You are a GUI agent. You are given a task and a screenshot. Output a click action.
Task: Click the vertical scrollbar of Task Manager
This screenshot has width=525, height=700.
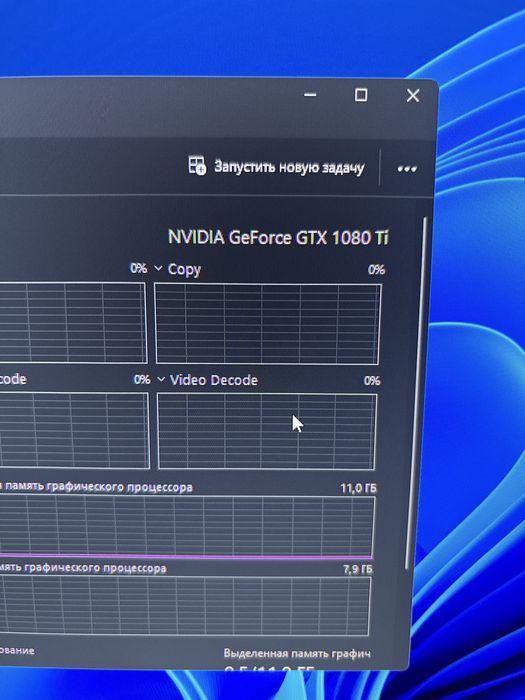[x=416, y=393]
